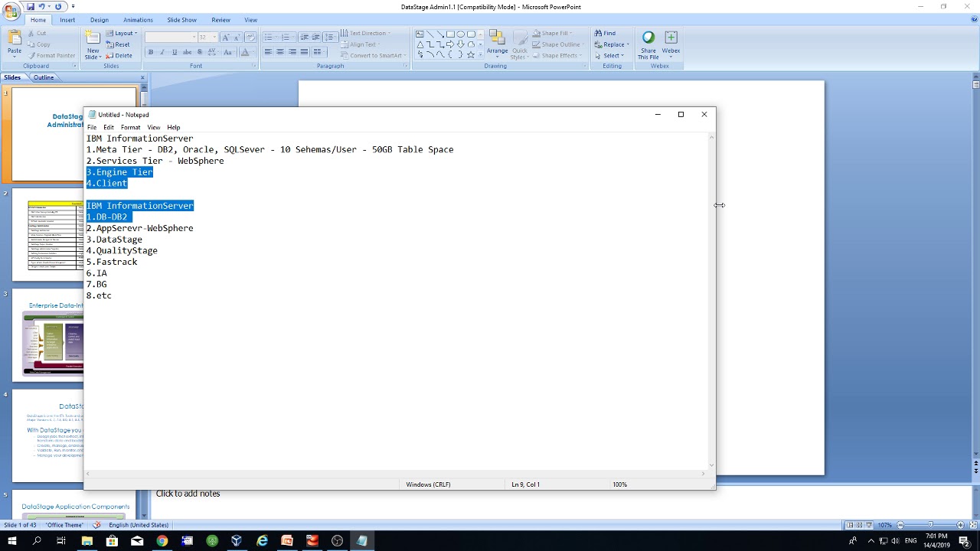Click the zoom slider in PowerPoint status bar
This screenshot has width=980, height=551.
(x=931, y=525)
